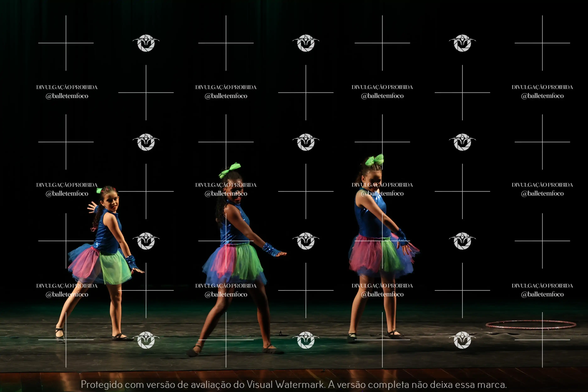Click the top-left camera logo watermark
588x392 pixels.
[x=146, y=43]
